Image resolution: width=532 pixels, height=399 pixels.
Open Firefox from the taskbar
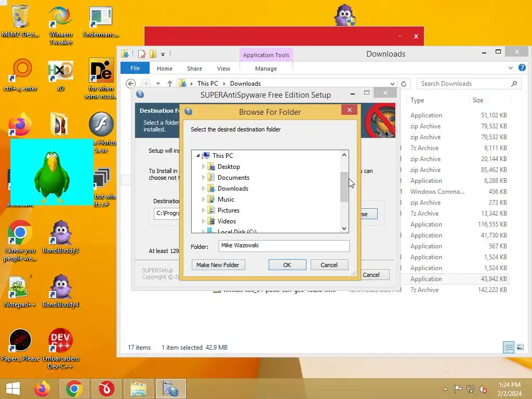[42, 389]
